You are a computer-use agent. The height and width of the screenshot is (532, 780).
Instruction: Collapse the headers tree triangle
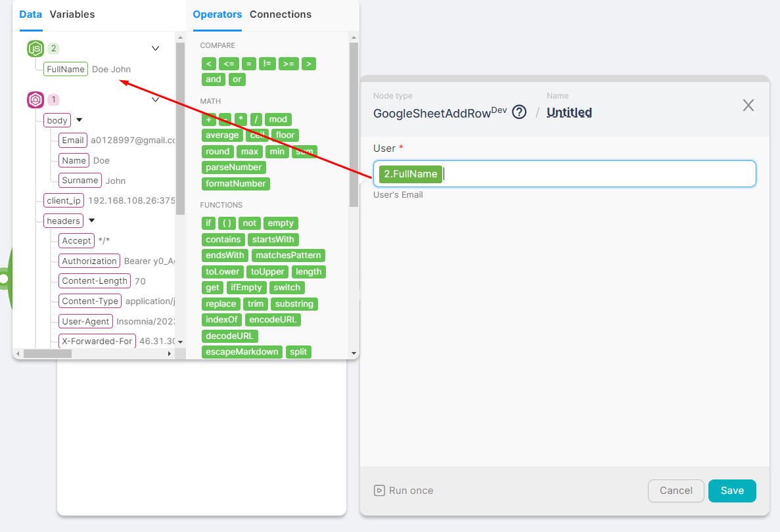(91, 221)
